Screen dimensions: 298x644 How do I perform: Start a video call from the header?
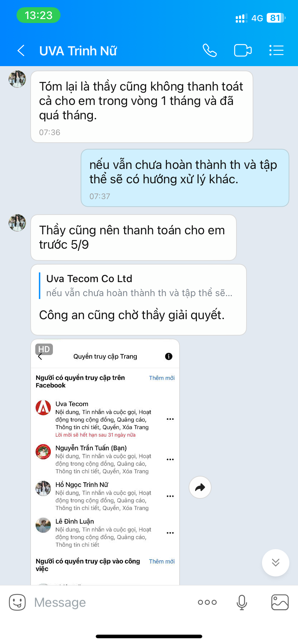pos(243,50)
